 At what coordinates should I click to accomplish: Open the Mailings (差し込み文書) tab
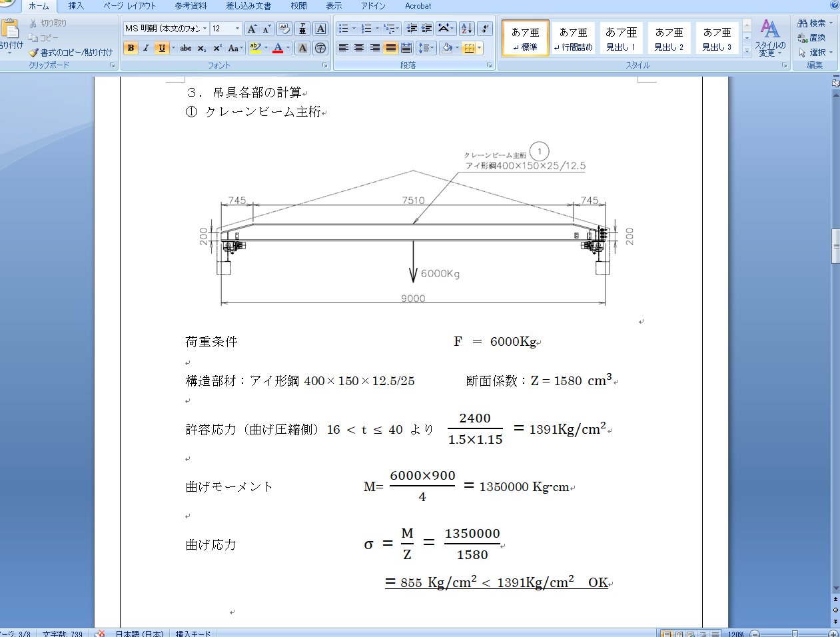coord(248,6)
